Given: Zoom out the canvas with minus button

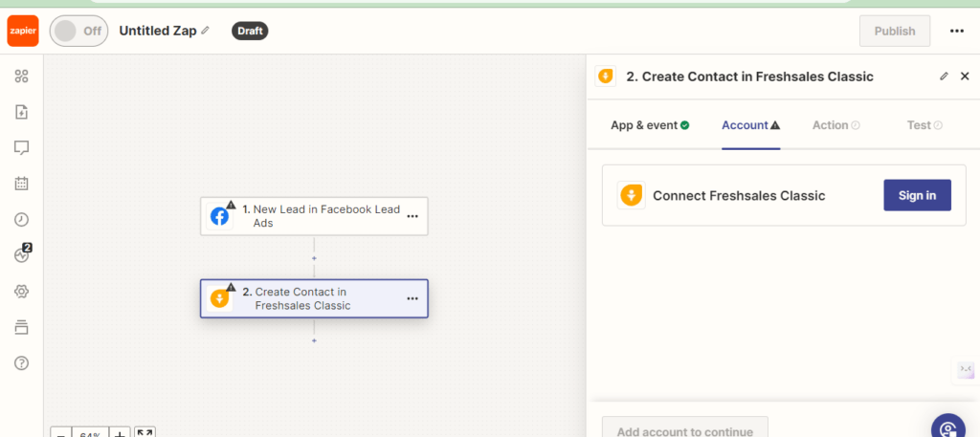Looking at the screenshot, I should pos(61,432).
